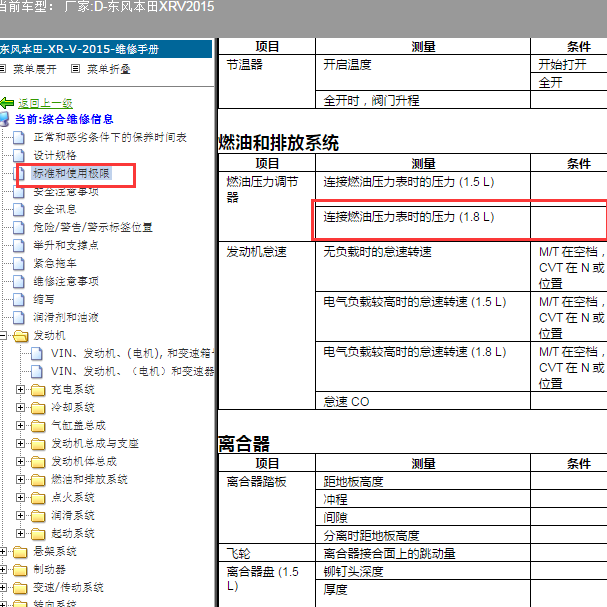Expand the 气缸盖总成 folder

(21, 425)
